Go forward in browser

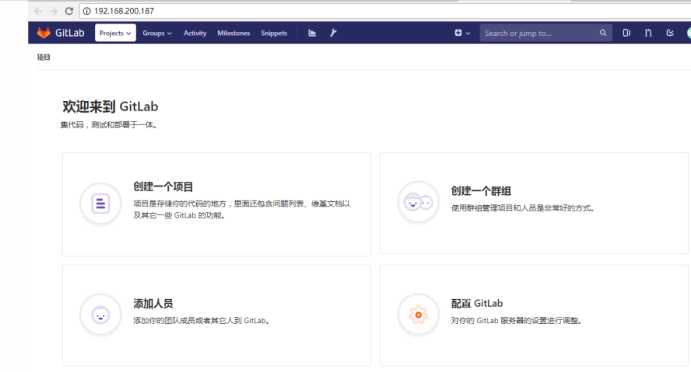click(x=54, y=11)
